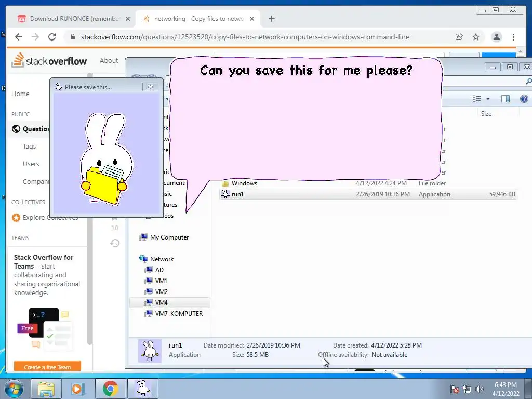The height and width of the screenshot is (399, 532).
Task: Click the run1 bunny icon in details pane
Action: tap(150, 351)
